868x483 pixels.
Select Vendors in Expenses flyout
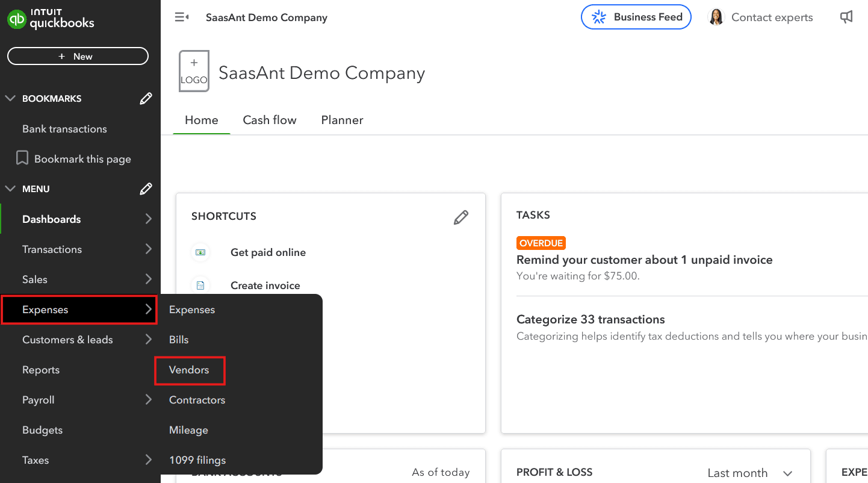click(x=189, y=370)
